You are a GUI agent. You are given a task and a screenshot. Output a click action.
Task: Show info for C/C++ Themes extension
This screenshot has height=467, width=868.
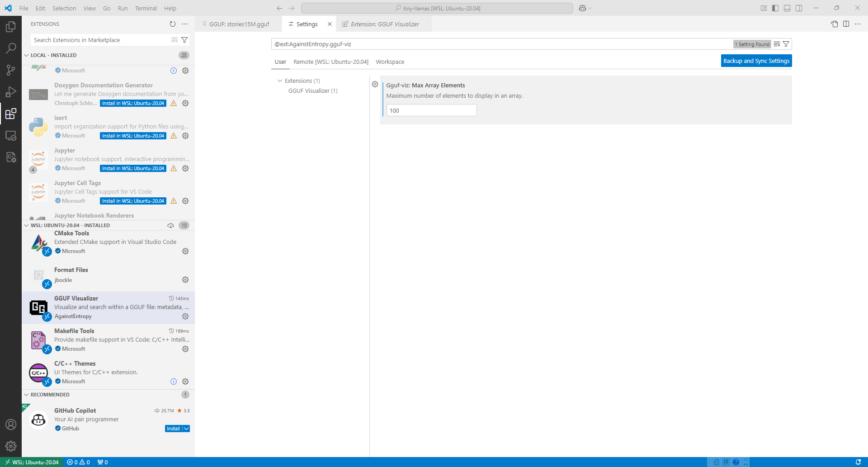[174, 381]
